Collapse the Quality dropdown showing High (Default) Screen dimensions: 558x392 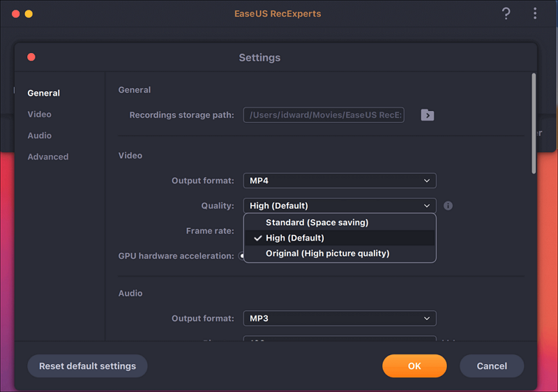pos(340,206)
